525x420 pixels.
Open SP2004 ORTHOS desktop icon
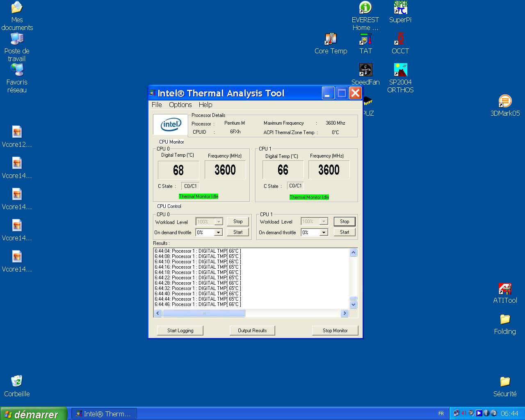pyautogui.click(x=400, y=70)
